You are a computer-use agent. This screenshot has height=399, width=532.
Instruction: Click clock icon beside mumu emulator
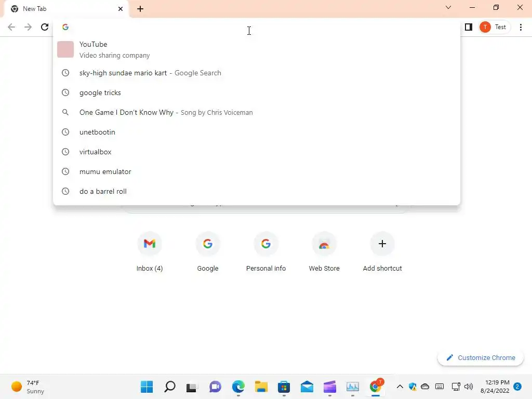pos(65,171)
